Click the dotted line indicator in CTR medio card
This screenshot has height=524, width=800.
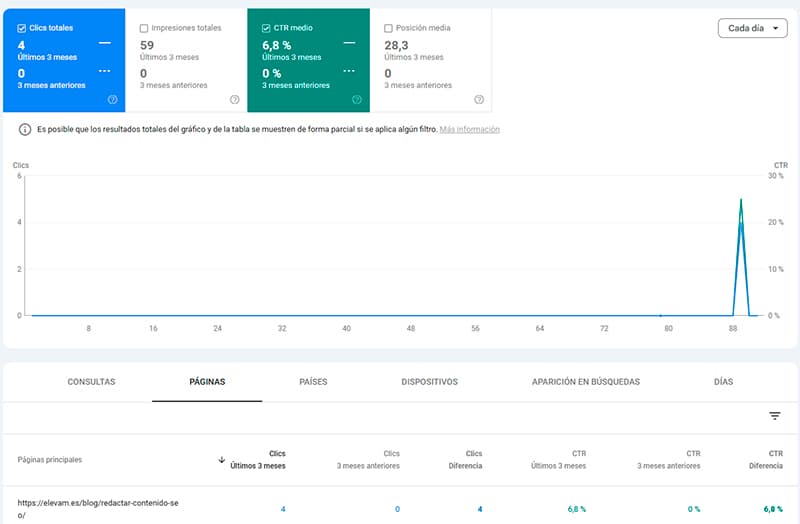[x=349, y=71]
